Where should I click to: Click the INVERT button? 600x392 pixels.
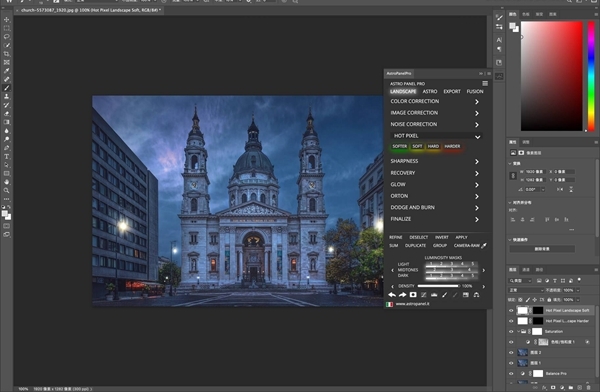click(x=442, y=237)
